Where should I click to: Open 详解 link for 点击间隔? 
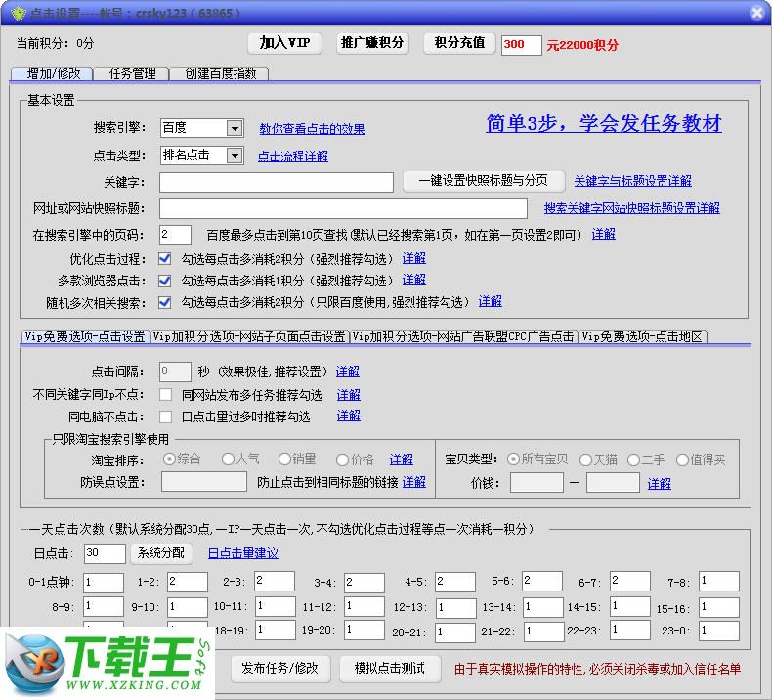tap(348, 372)
